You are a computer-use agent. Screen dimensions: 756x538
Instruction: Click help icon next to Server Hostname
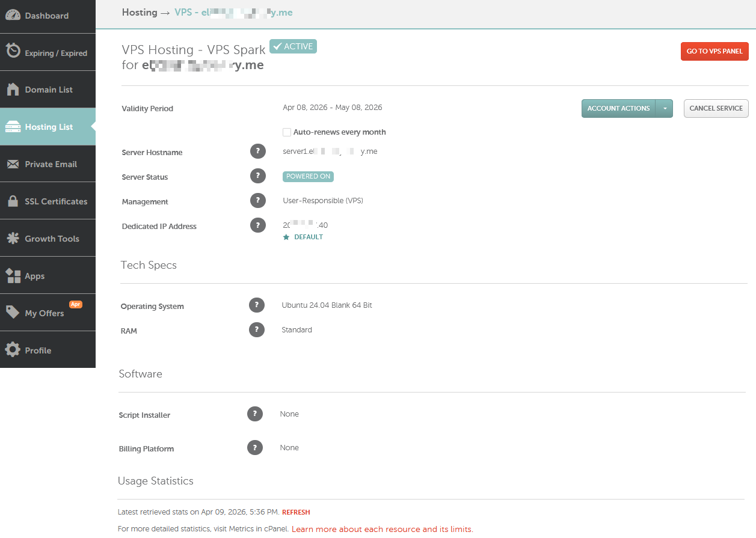click(x=258, y=151)
